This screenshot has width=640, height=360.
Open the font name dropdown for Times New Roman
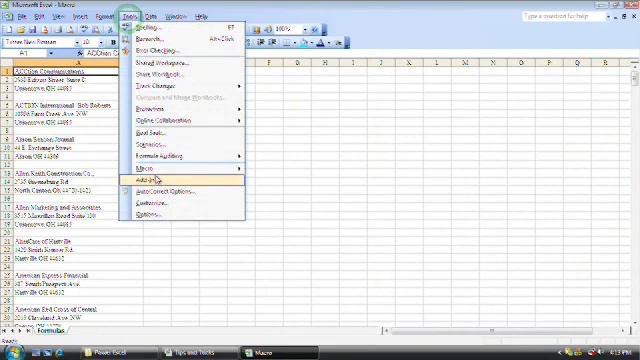pyautogui.click(x=77, y=42)
